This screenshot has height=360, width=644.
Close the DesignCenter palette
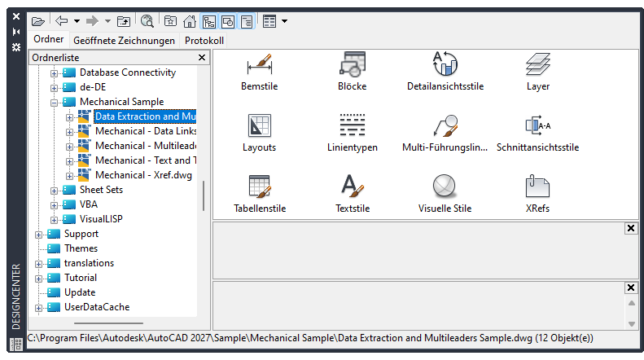point(16,16)
